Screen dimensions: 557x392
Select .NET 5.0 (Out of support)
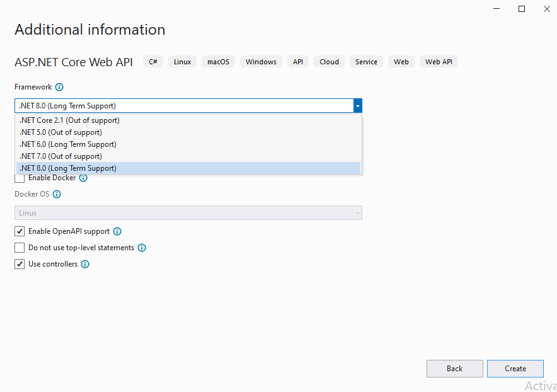[188, 132]
